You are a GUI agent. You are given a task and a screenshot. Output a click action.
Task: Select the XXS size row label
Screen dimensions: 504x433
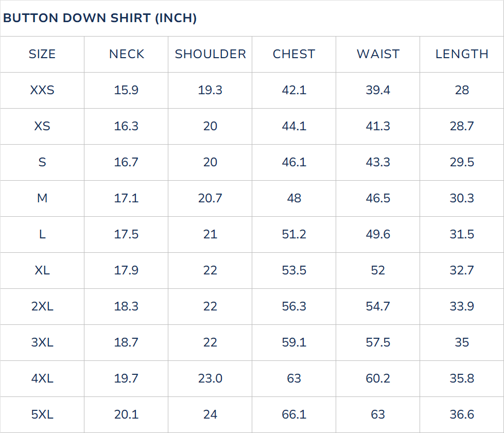click(42, 90)
